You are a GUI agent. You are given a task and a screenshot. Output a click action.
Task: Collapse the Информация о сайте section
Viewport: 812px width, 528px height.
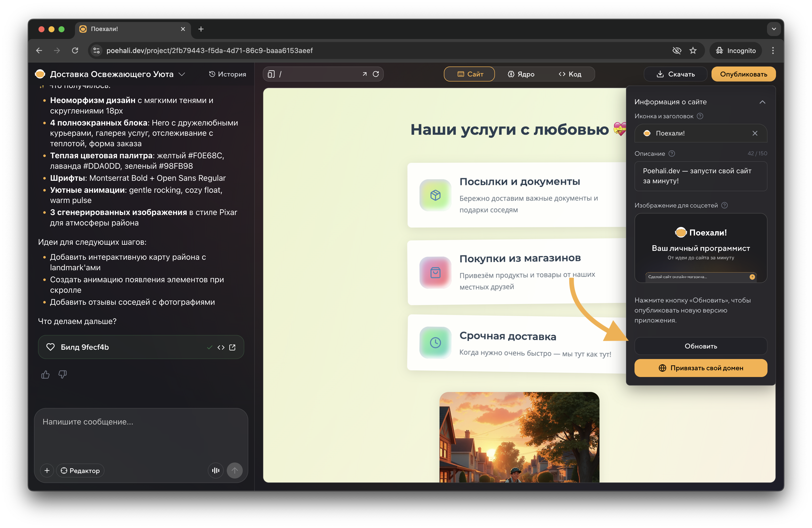762,101
